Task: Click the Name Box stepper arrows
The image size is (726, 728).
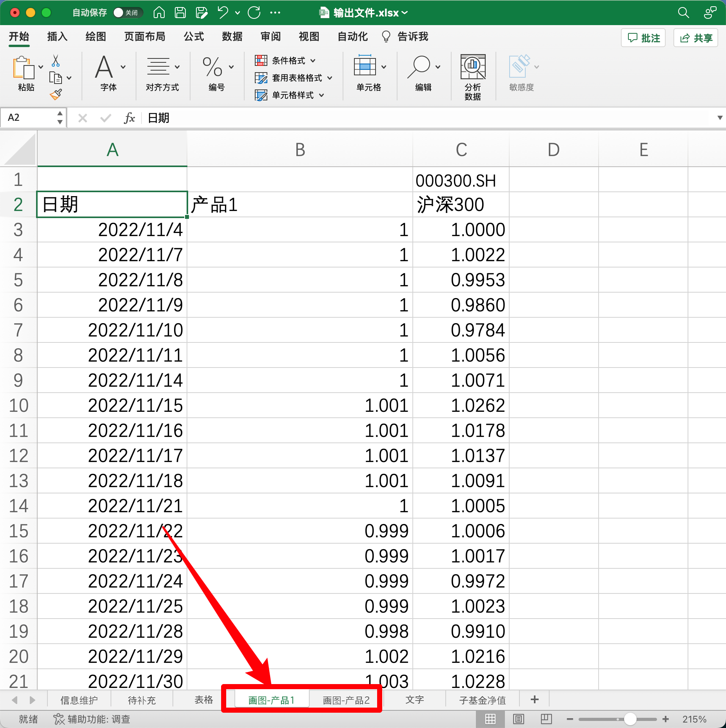Action: pos(60,118)
